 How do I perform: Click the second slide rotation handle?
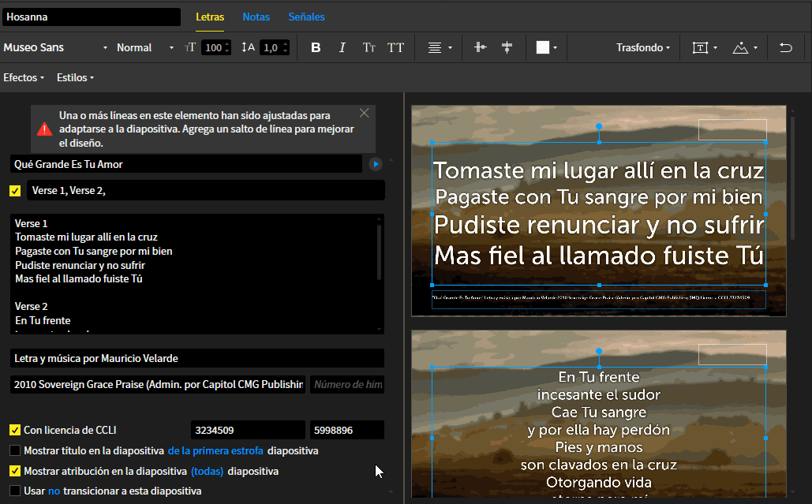[599, 351]
